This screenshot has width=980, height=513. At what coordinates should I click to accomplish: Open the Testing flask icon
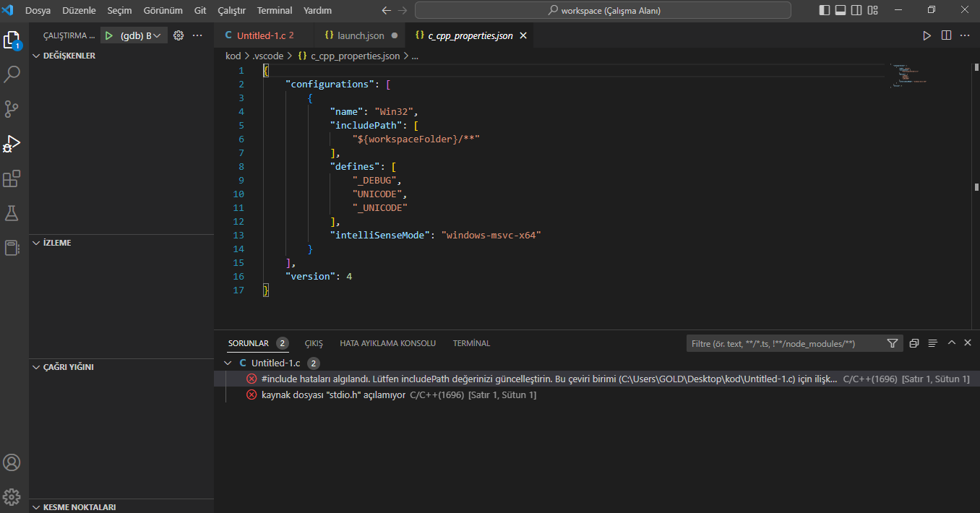[12, 213]
